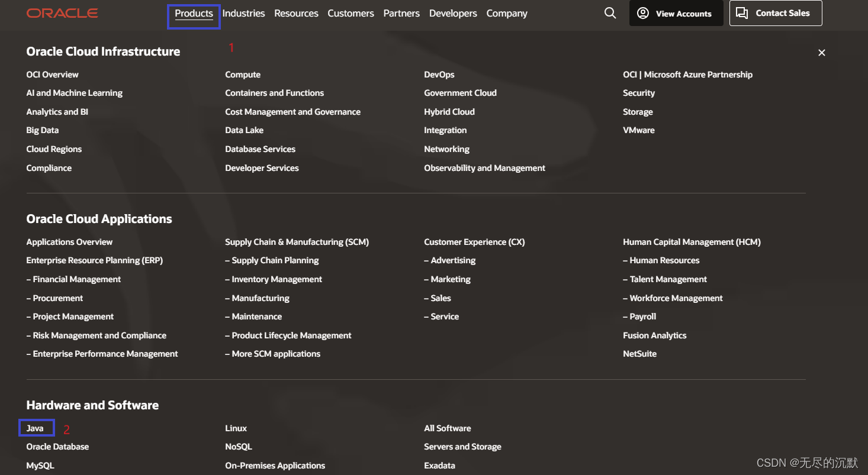Go to Applications Overview
Viewport: 868px width, 475px height.
[x=69, y=242]
